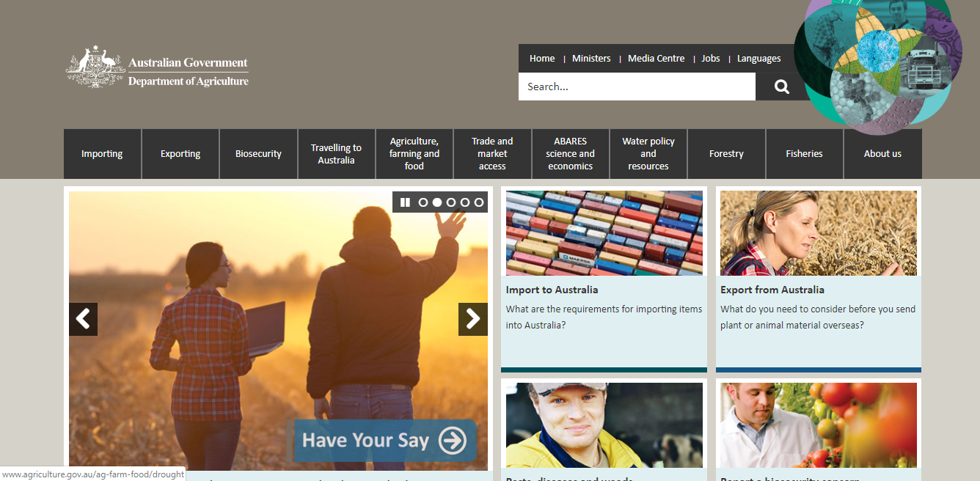This screenshot has width=980, height=481.
Task: Open Agriculture, farming and food menu
Action: click(x=414, y=154)
